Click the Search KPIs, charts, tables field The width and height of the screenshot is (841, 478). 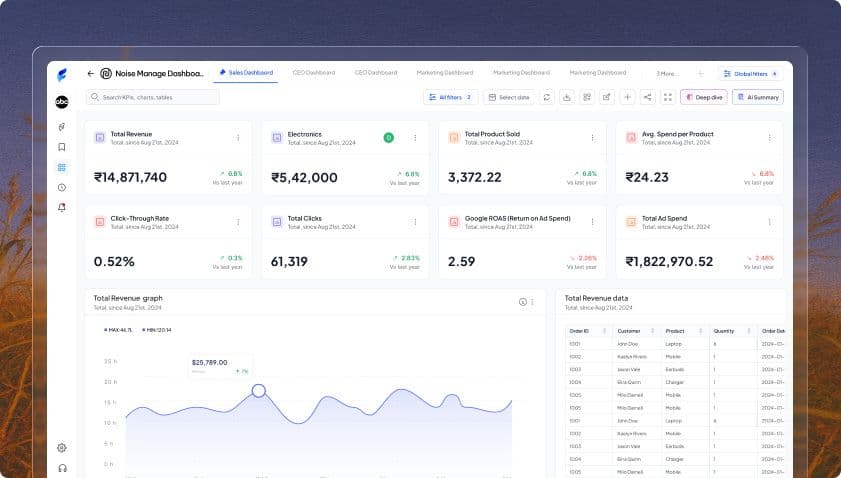[153, 97]
